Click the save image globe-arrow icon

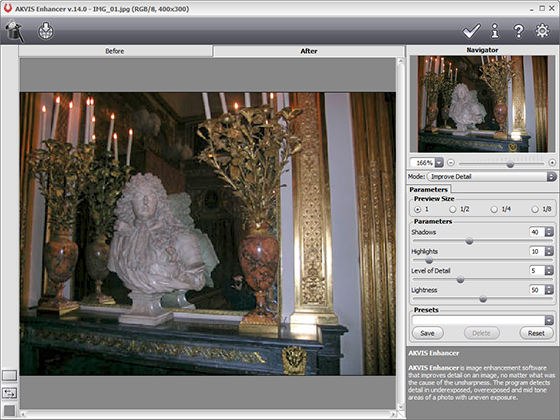point(46,31)
